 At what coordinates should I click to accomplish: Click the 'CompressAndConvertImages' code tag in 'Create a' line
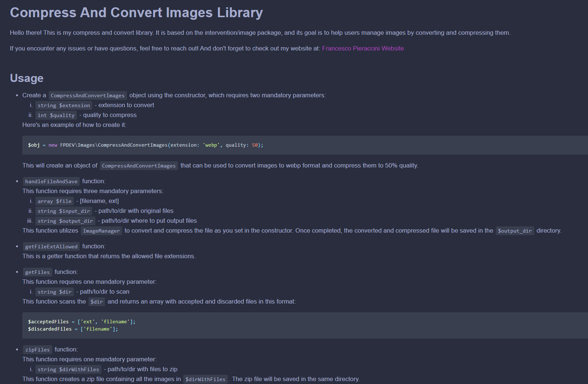click(x=88, y=95)
